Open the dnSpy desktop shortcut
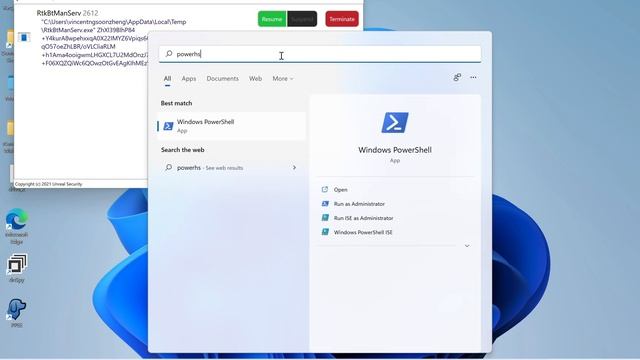The image size is (640, 360). [17, 268]
